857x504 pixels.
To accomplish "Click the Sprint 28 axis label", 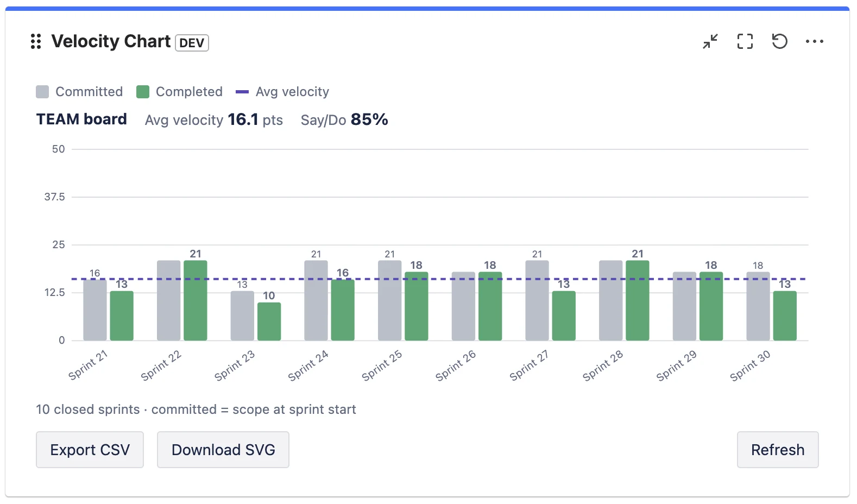I will click(603, 365).
